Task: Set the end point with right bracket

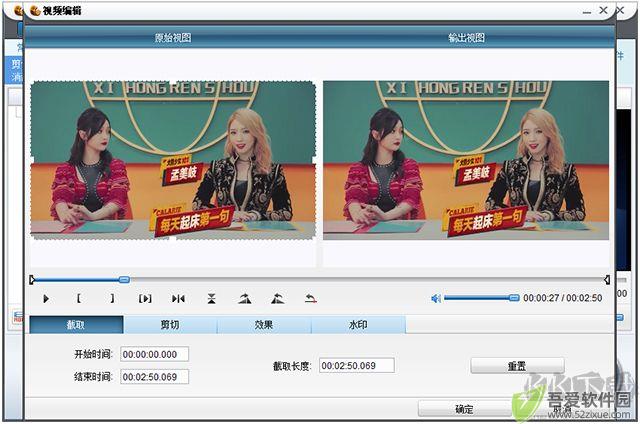Action: point(112,299)
